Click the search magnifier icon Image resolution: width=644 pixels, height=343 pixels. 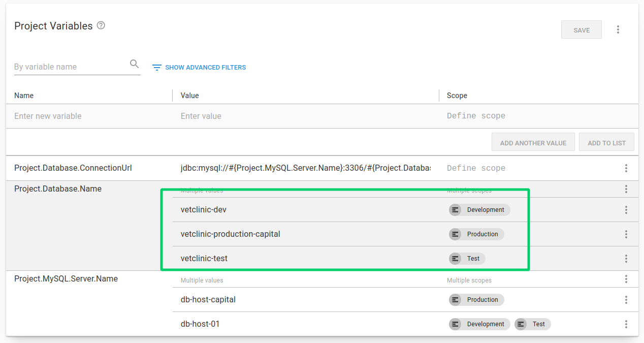click(134, 64)
